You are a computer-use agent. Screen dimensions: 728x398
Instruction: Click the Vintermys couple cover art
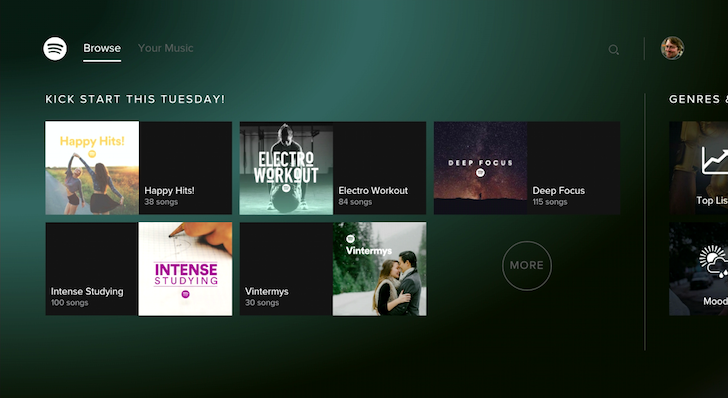(x=379, y=269)
